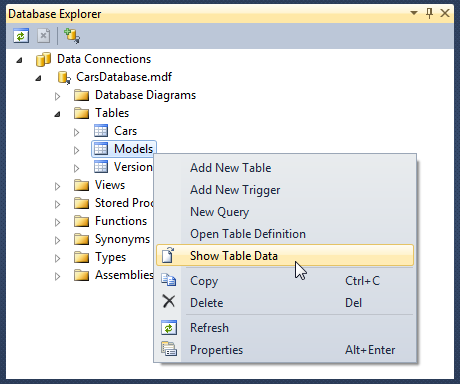The height and width of the screenshot is (384, 460).
Task: Click the Models table icon
Action: point(101,149)
